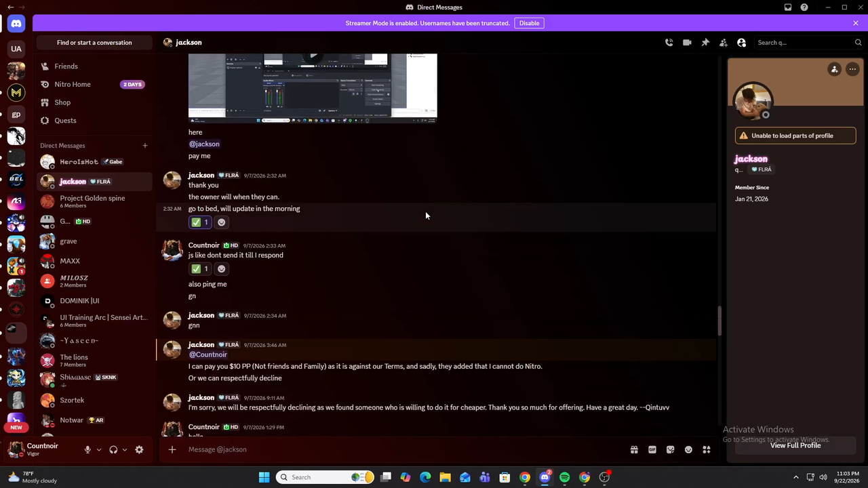Image resolution: width=868 pixels, height=488 pixels.
Task: Open user settings gear
Action: tap(139, 450)
